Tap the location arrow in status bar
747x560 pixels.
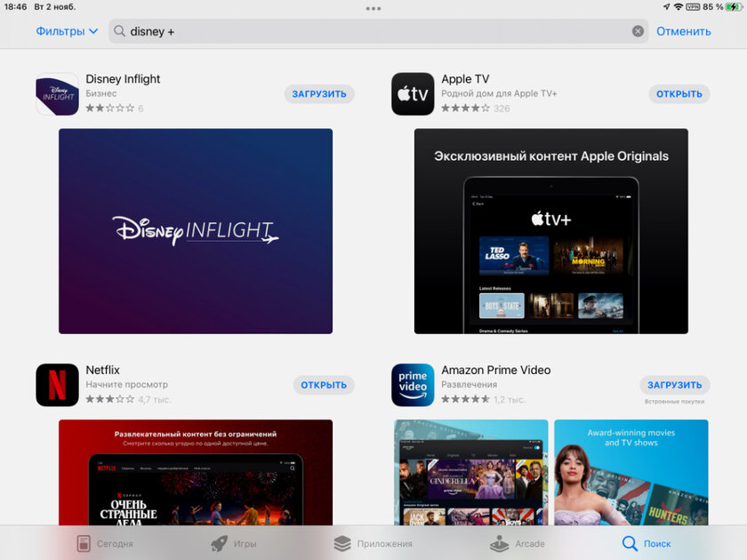[666, 7]
